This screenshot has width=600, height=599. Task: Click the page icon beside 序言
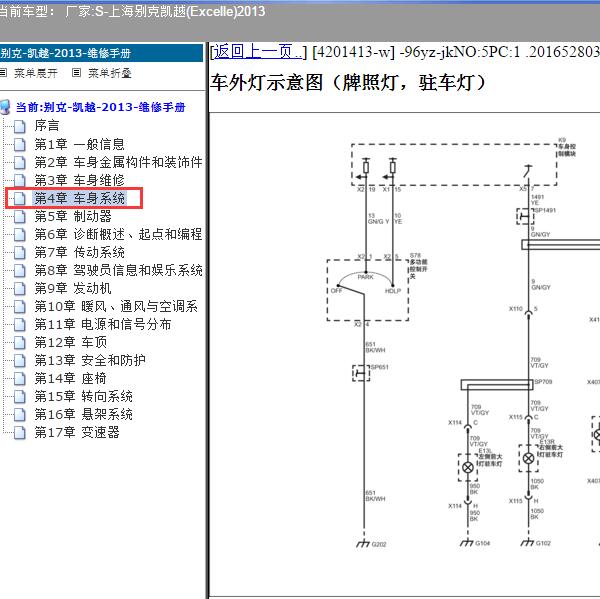(20, 126)
